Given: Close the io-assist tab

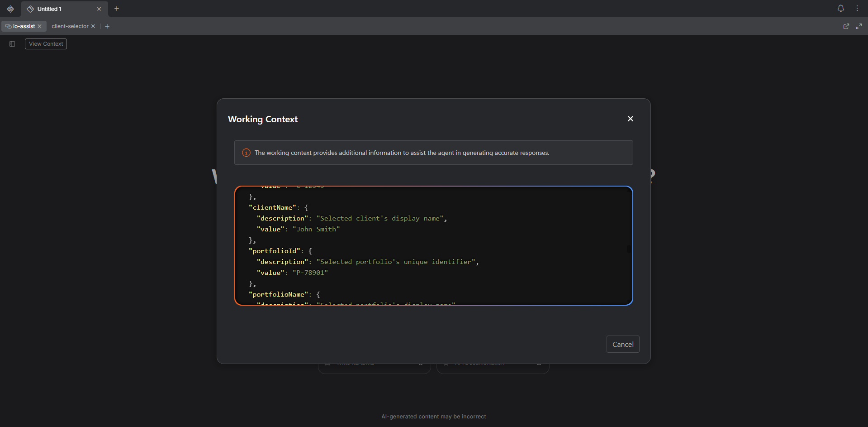Looking at the screenshot, I should tap(40, 26).
